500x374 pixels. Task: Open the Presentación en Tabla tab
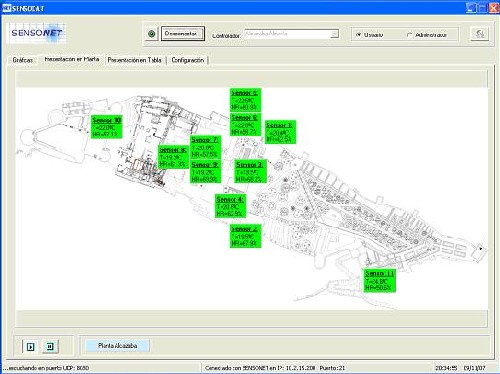[x=135, y=60]
